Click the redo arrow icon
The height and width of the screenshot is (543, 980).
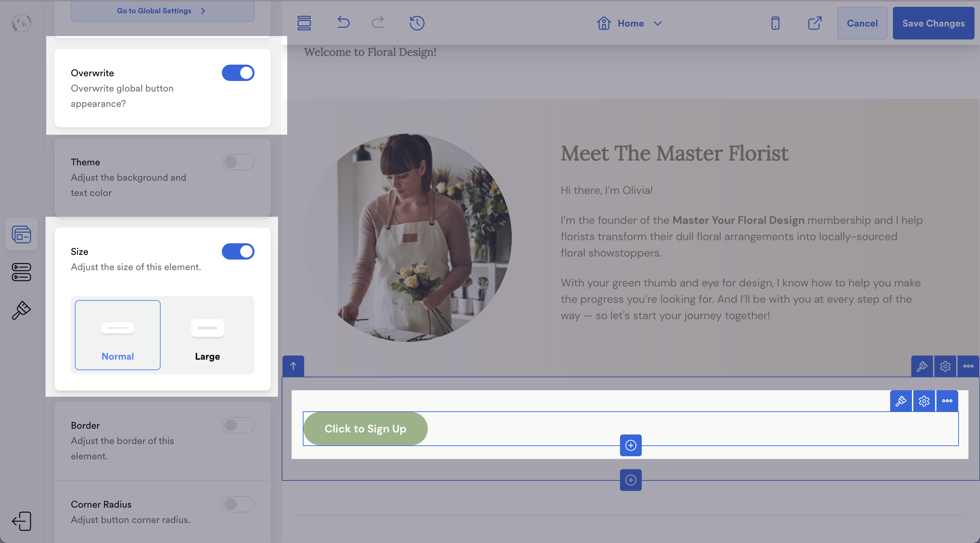(377, 23)
